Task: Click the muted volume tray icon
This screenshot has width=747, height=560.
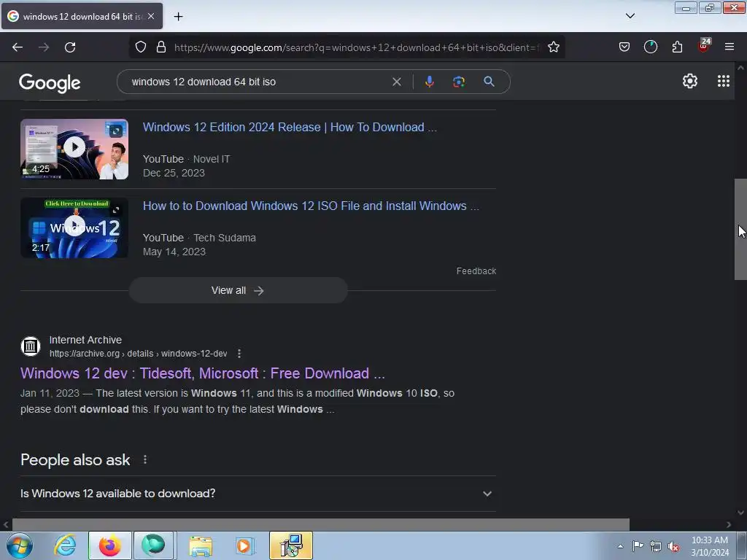Action: (x=673, y=547)
